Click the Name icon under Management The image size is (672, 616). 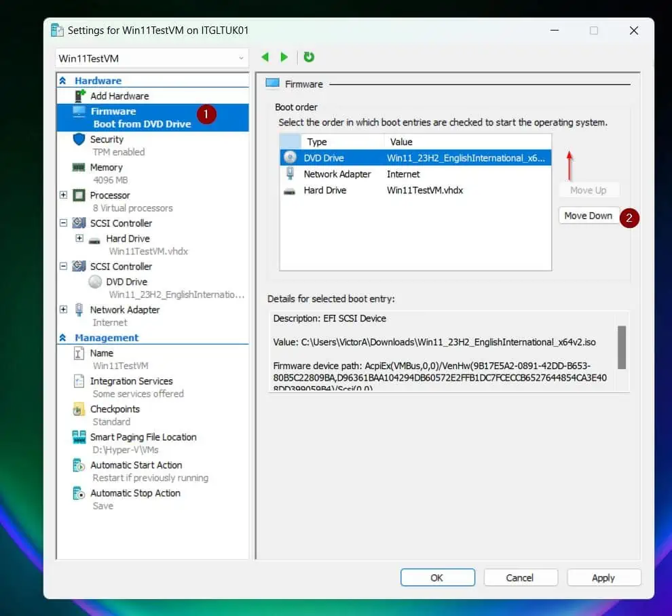point(79,353)
